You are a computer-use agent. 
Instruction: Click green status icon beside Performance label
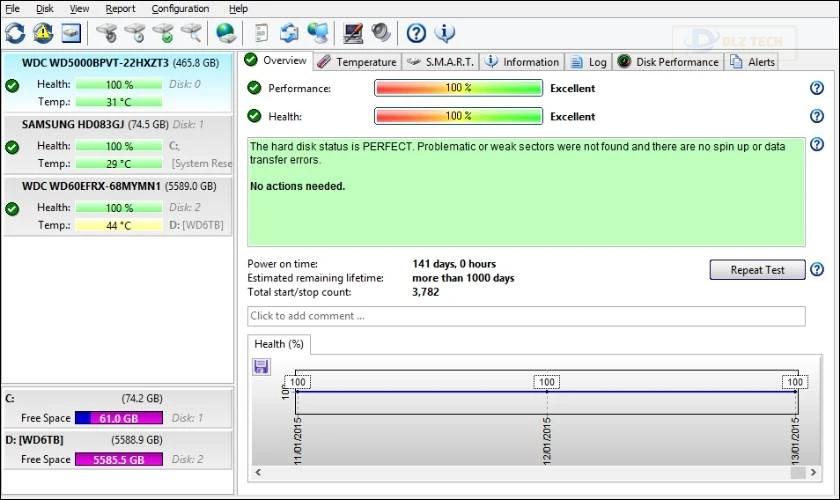(254, 88)
